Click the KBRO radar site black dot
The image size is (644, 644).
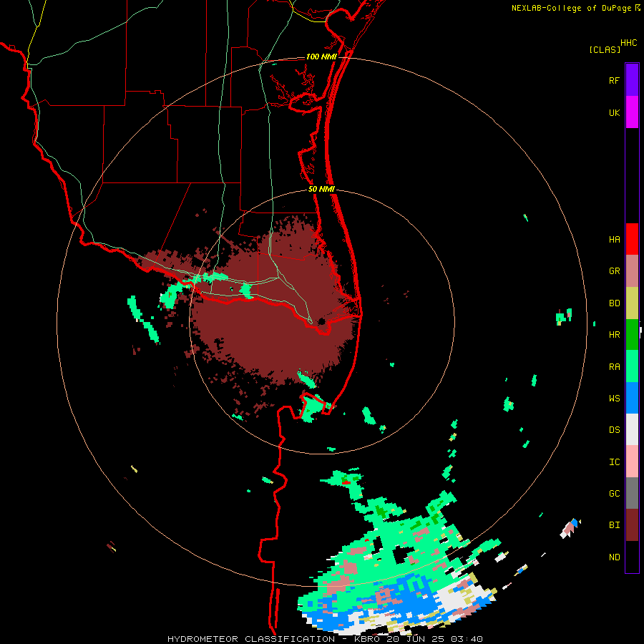click(x=321, y=321)
